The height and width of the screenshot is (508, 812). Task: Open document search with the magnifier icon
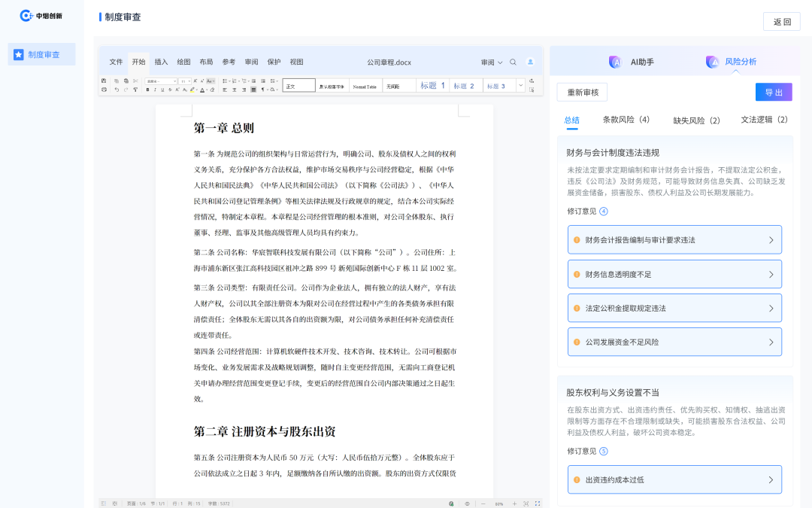513,62
